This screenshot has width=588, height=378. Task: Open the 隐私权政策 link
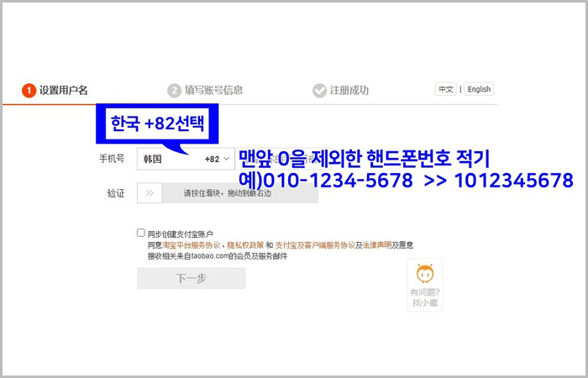tap(246, 245)
